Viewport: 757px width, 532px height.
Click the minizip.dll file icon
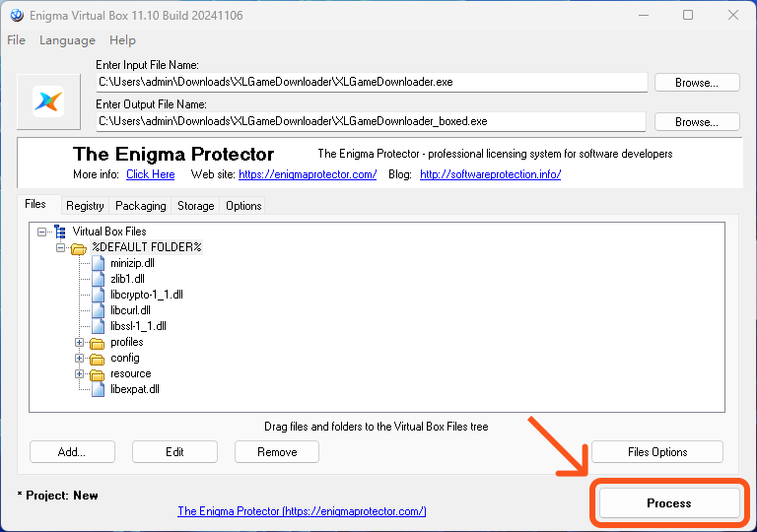click(98, 263)
